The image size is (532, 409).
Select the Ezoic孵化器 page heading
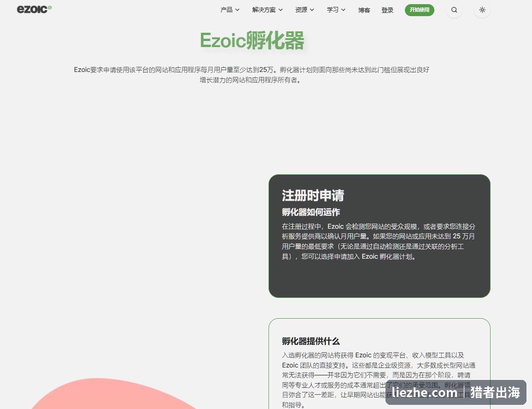(x=252, y=41)
